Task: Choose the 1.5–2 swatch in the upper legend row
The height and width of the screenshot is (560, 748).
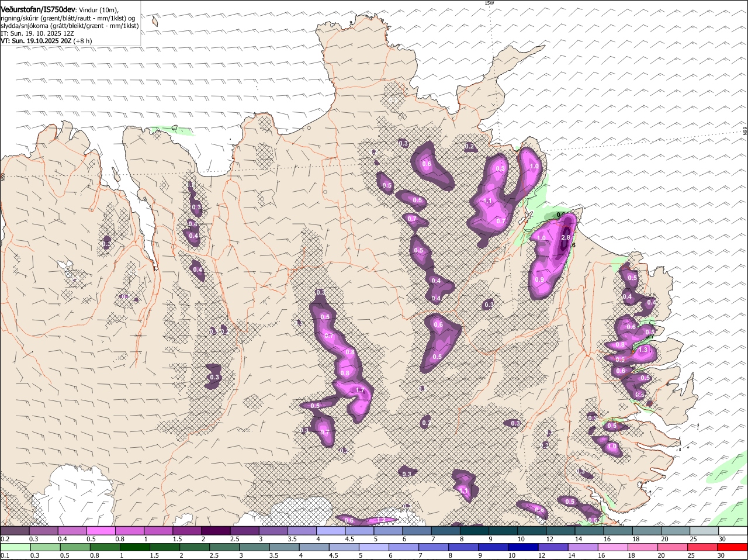Action: pos(186,531)
